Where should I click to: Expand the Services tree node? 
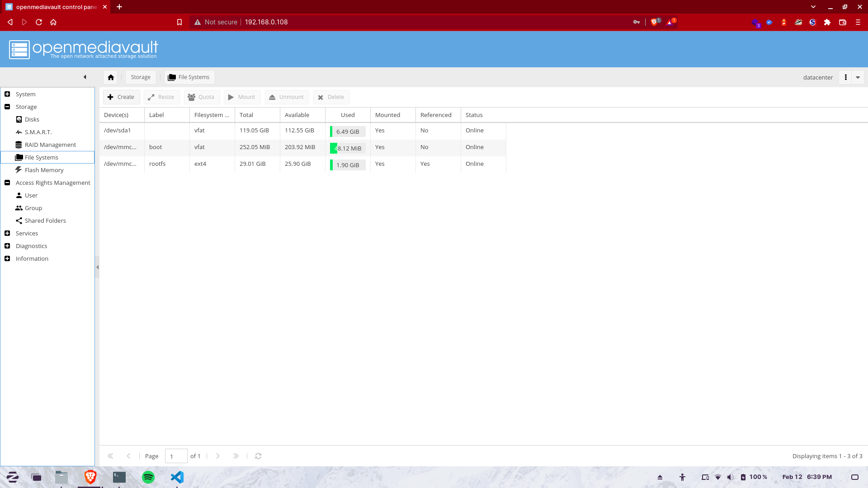point(7,233)
